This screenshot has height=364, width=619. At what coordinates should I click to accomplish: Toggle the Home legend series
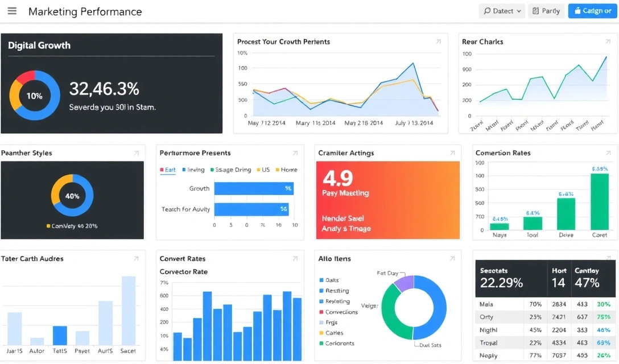286,169
